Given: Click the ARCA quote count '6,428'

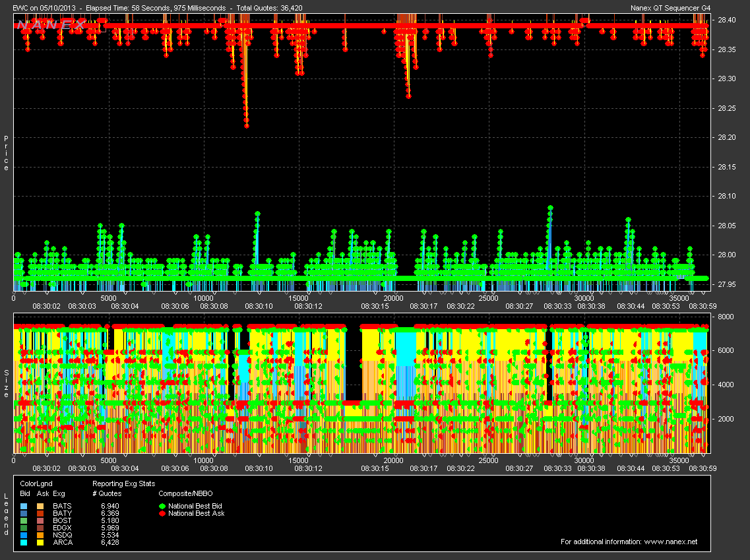Looking at the screenshot, I should click(110, 542).
